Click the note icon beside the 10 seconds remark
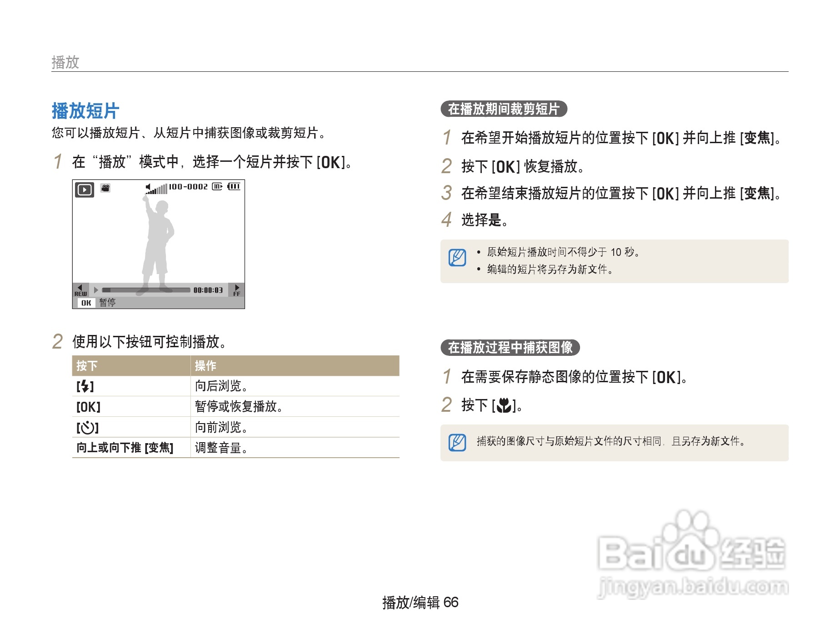The width and height of the screenshot is (840, 634). coord(457,258)
